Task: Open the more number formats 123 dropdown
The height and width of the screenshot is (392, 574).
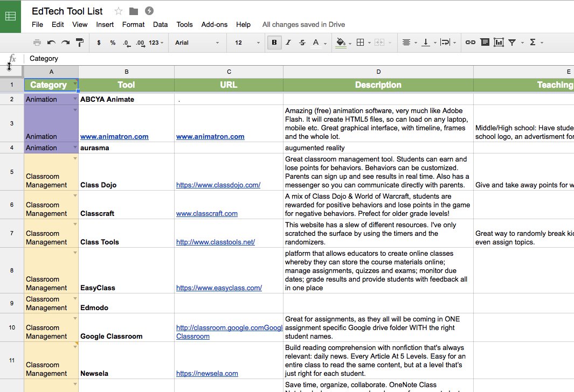Action: point(156,43)
